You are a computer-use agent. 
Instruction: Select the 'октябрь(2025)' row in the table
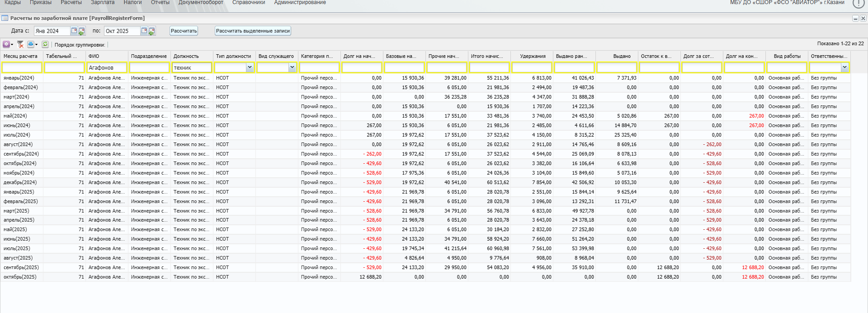20,277
